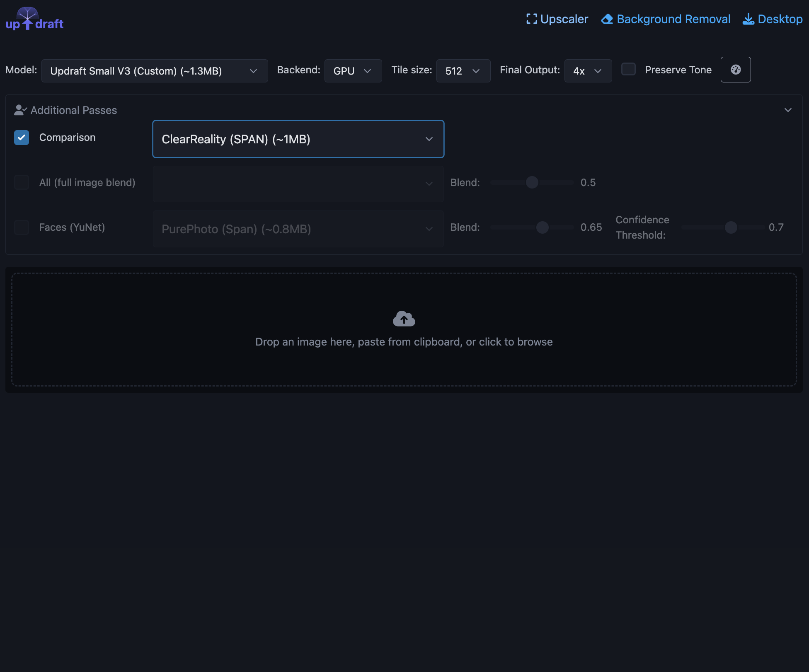
Task: Click the All (full image blend) label
Action: pyautogui.click(x=87, y=182)
